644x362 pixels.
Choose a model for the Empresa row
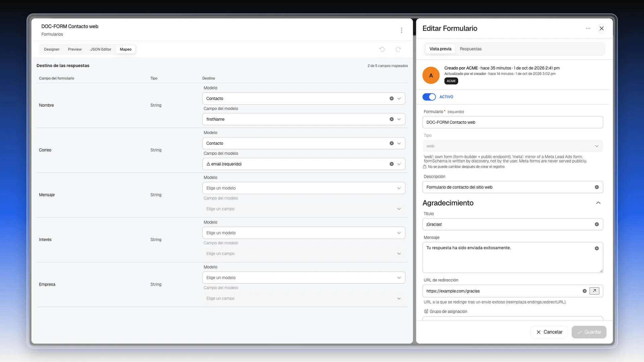[304, 278]
